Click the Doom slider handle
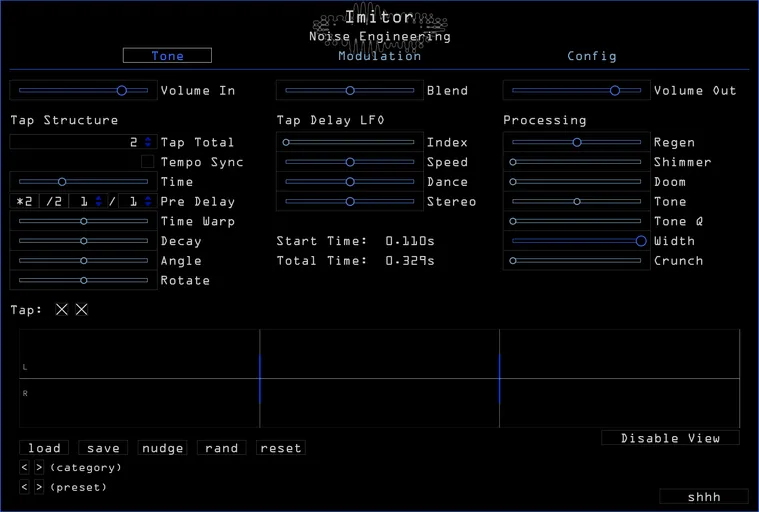This screenshot has height=512, width=759. [513, 182]
